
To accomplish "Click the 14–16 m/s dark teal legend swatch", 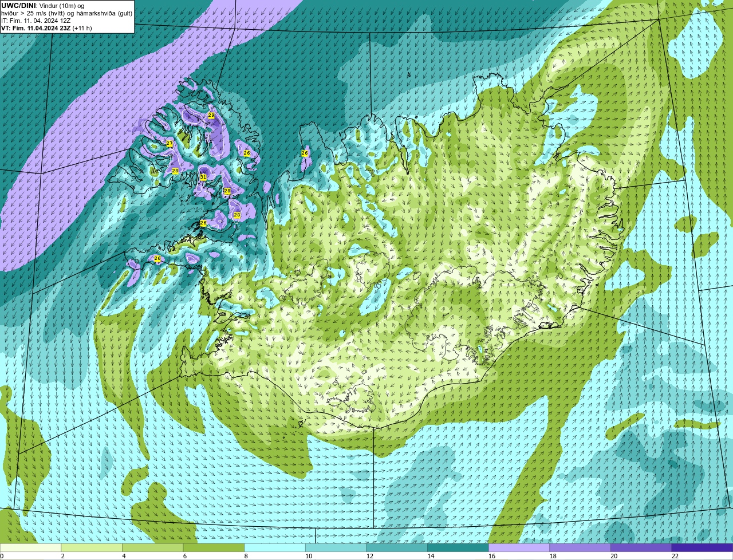I will (458, 547).
